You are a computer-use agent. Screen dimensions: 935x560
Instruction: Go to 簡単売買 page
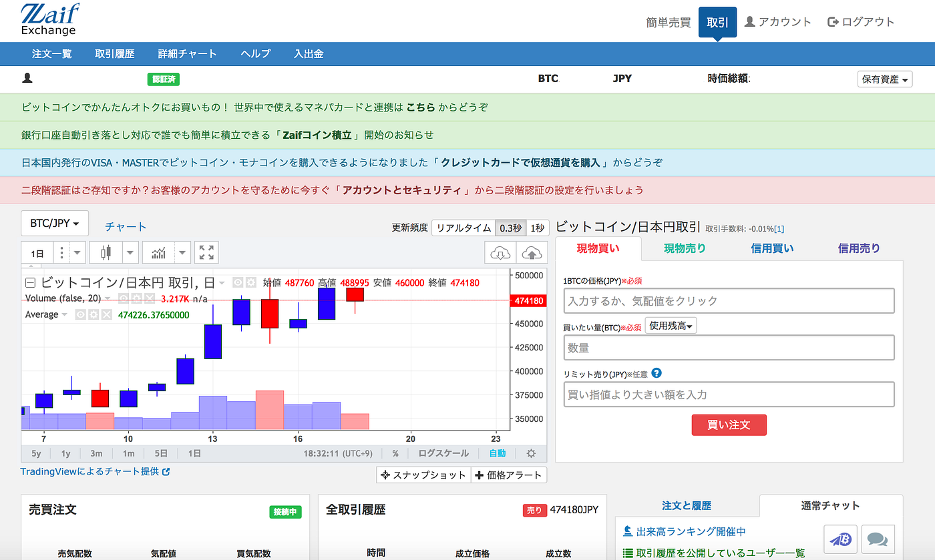point(669,22)
